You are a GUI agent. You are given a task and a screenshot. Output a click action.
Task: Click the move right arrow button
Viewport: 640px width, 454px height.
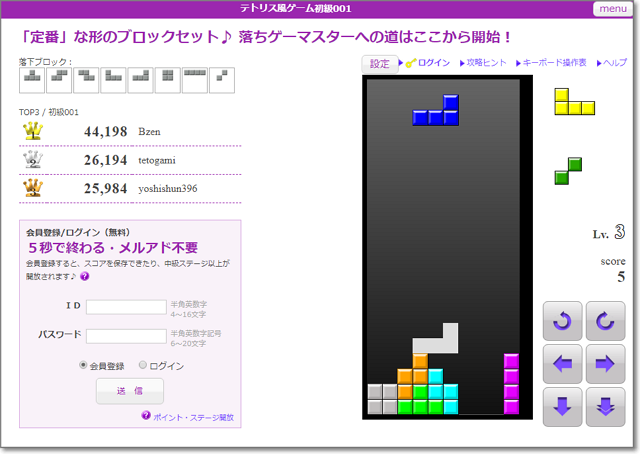click(604, 364)
